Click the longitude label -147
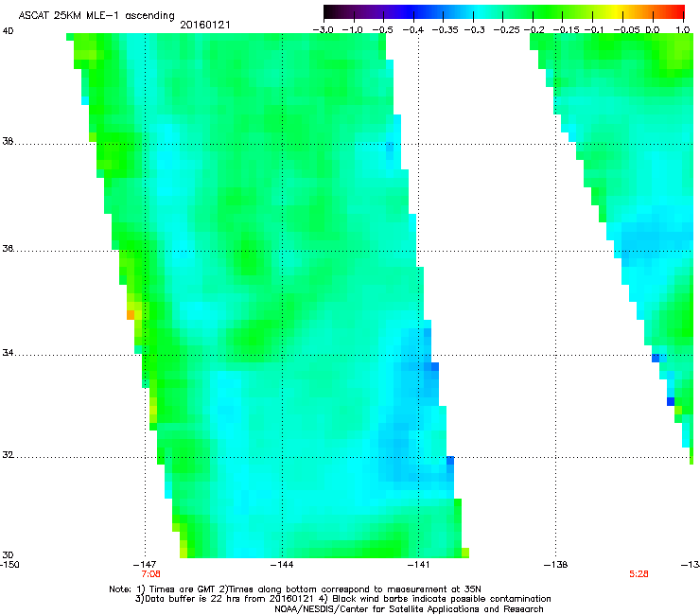 tap(145, 565)
